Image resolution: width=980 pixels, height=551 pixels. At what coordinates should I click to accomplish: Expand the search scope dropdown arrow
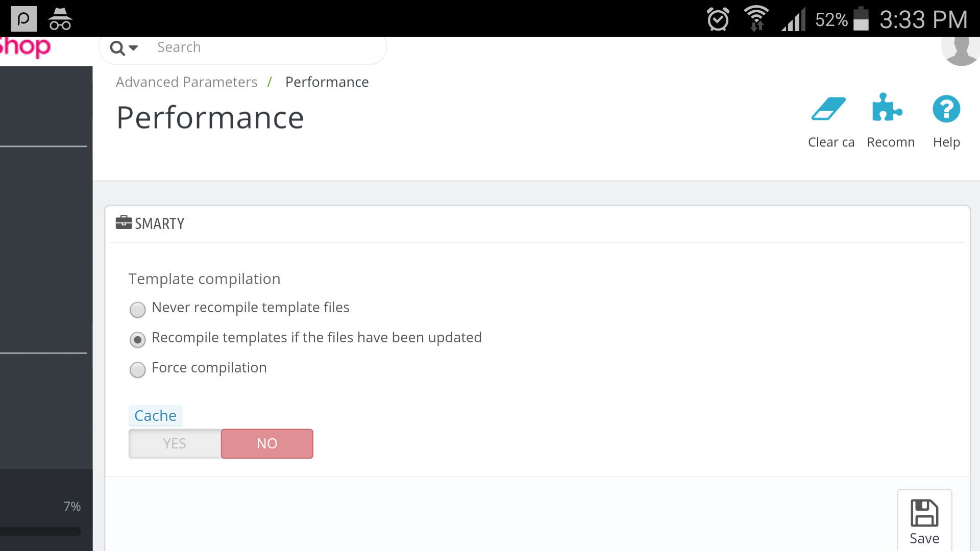134,48
